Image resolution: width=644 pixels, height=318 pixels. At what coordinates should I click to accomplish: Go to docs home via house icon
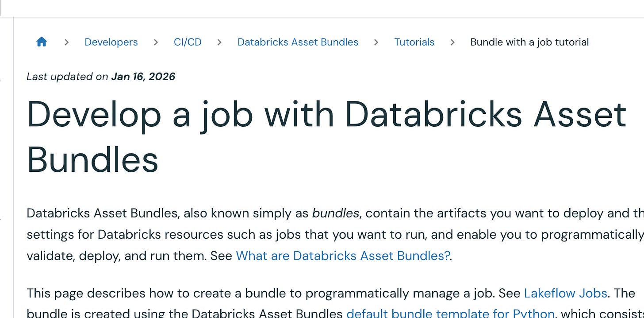42,42
